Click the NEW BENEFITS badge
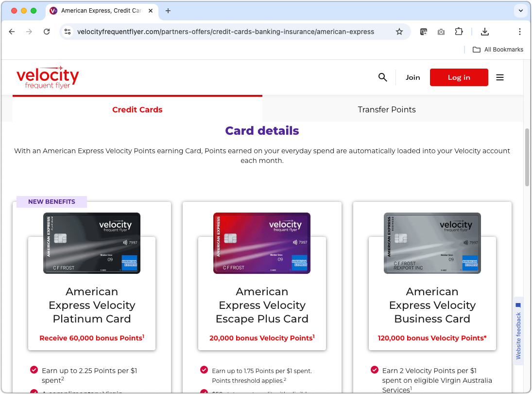The height and width of the screenshot is (394, 532). 51,202
